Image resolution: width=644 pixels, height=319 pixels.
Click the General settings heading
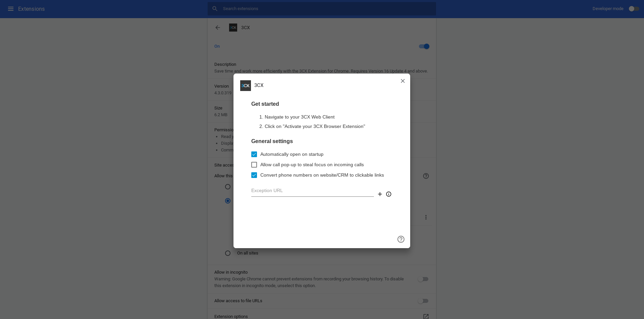coord(272,141)
